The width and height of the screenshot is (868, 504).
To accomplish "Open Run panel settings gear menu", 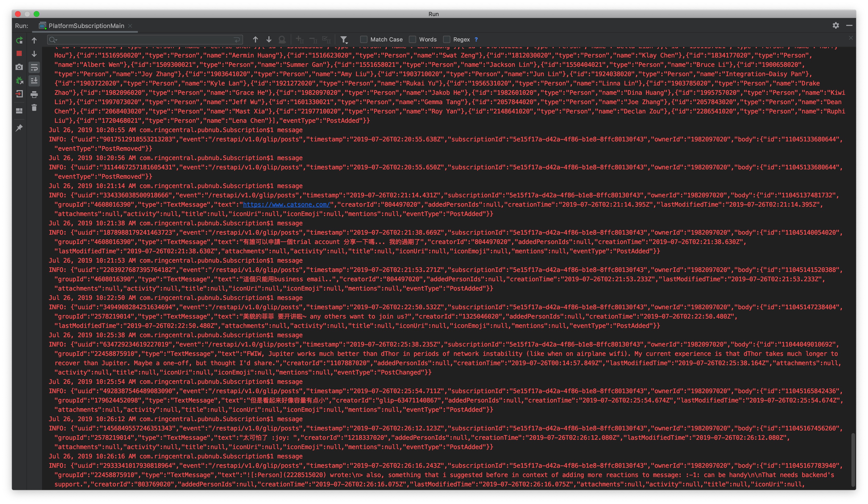I will click(x=836, y=25).
